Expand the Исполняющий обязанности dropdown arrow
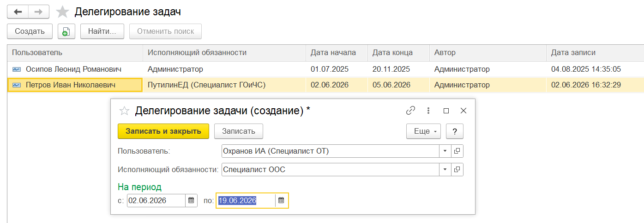The width and height of the screenshot is (644, 223). coord(445,169)
